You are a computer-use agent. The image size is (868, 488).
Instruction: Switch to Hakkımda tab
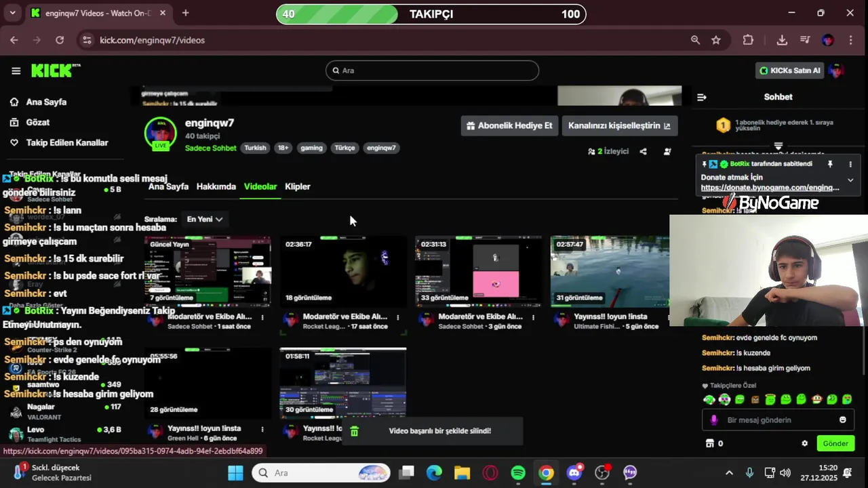point(216,186)
